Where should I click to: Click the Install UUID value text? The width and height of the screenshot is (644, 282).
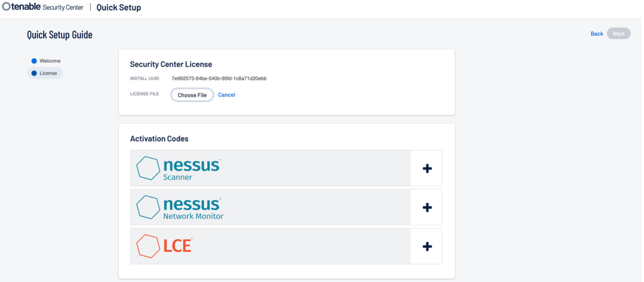pos(219,79)
